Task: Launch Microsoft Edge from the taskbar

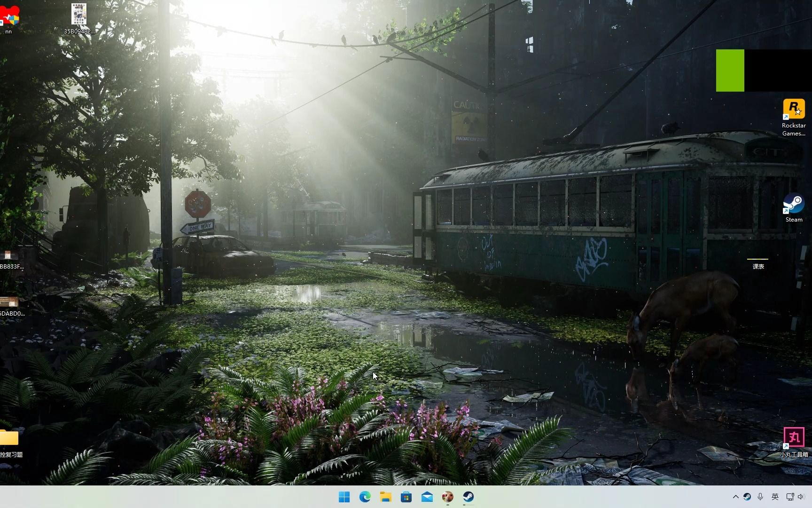Action: 365,497
